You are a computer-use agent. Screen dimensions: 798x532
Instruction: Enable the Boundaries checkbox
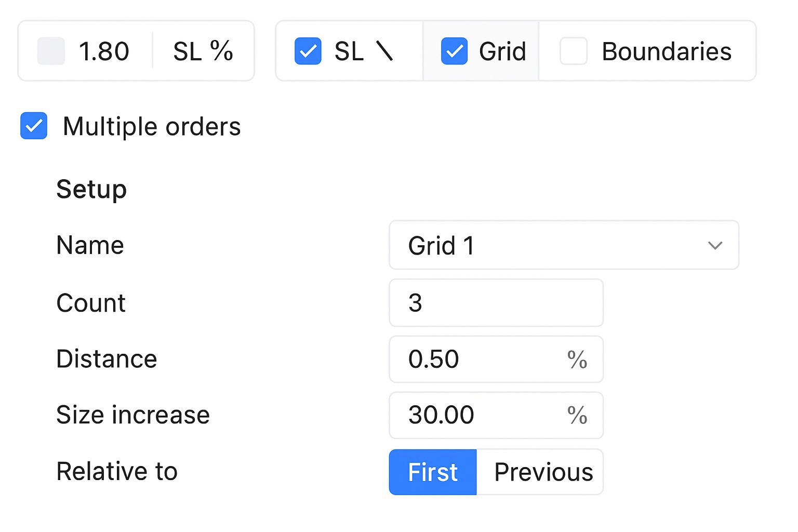point(574,51)
